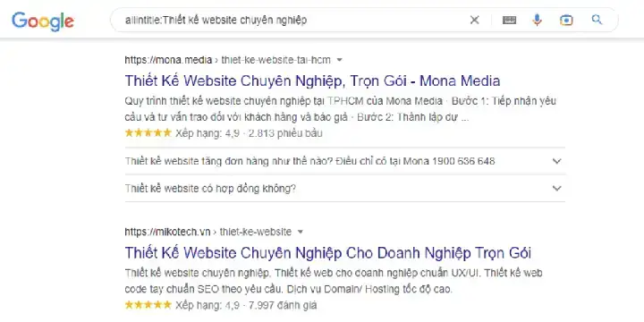Image resolution: width=644 pixels, height=322 pixels.
Task: Click 'Xếp hạng: 4,9 · 7.997 đánh giá' text
Action: click(246, 305)
